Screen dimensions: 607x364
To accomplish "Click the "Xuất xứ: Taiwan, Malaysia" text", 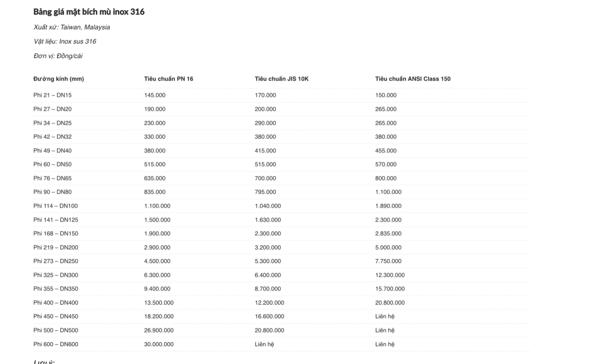I will click(x=72, y=27).
